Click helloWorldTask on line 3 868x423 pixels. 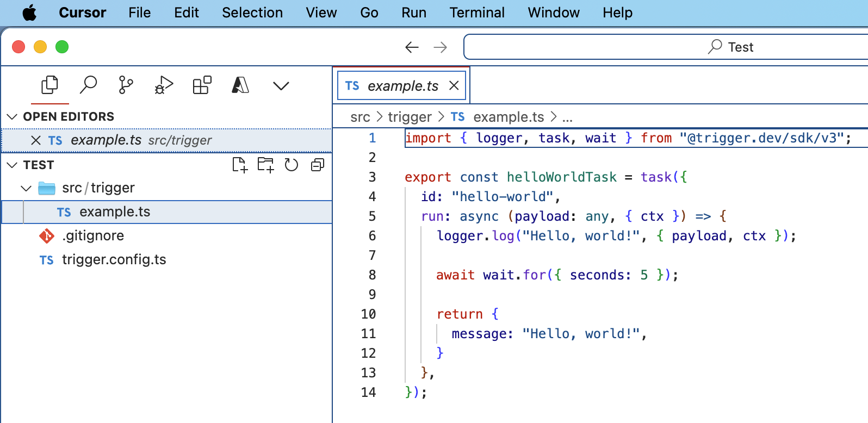[x=562, y=177]
